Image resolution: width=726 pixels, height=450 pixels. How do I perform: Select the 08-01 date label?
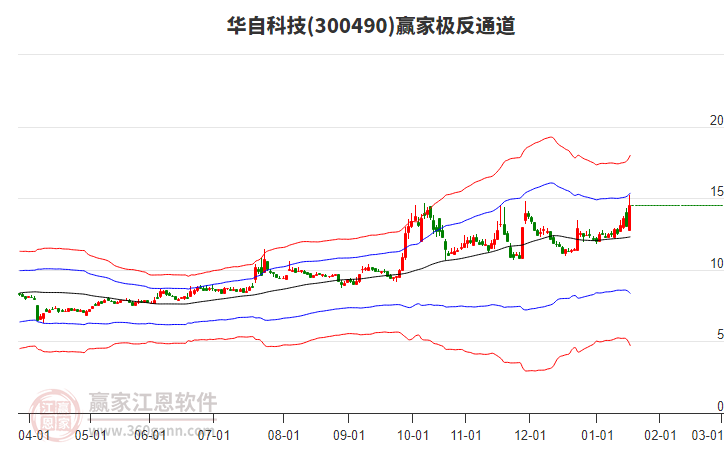(x=283, y=435)
